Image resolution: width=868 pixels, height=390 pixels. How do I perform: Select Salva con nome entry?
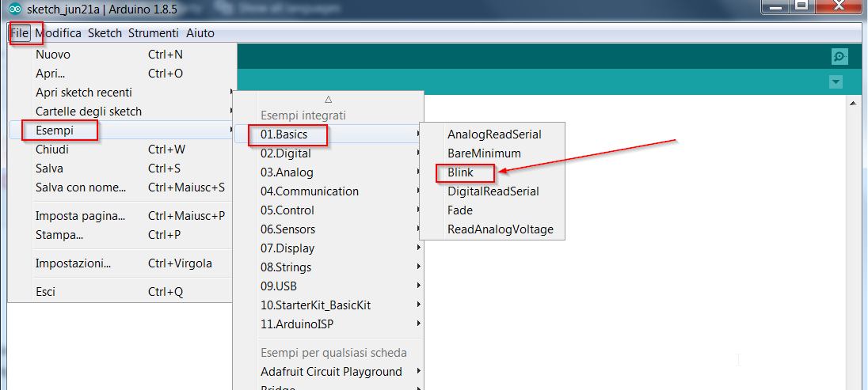pyautogui.click(x=81, y=187)
